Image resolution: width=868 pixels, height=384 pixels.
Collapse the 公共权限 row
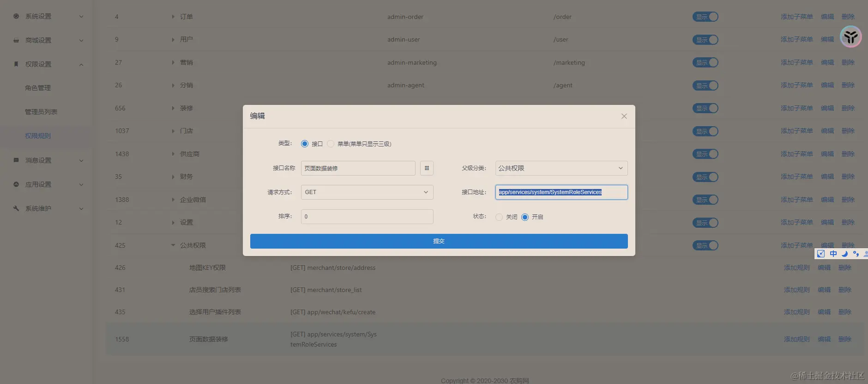(x=173, y=245)
